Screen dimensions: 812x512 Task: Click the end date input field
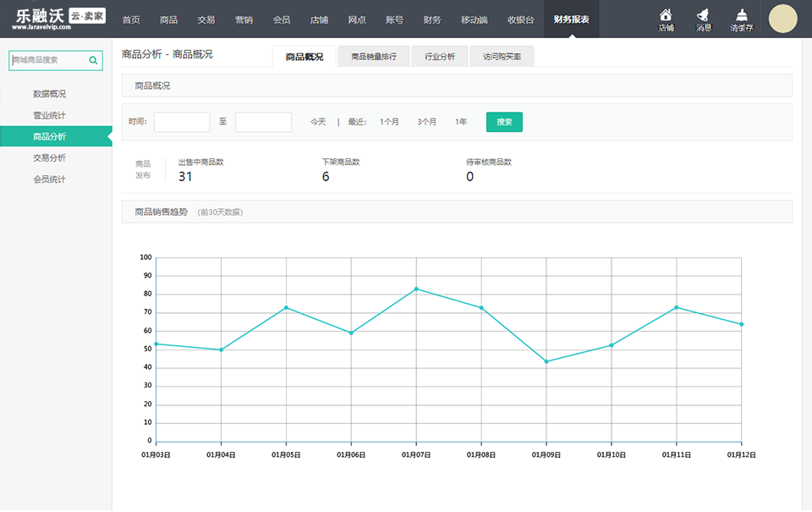[x=263, y=122]
